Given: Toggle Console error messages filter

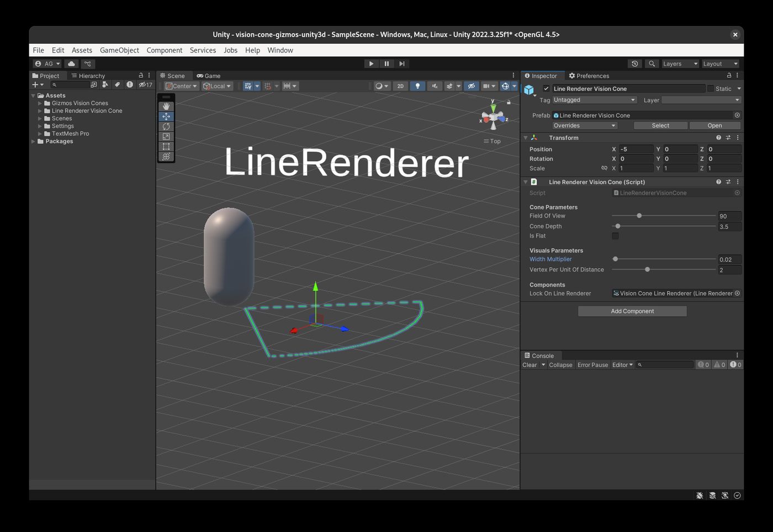Looking at the screenshot, I should [x=735, y=365].
